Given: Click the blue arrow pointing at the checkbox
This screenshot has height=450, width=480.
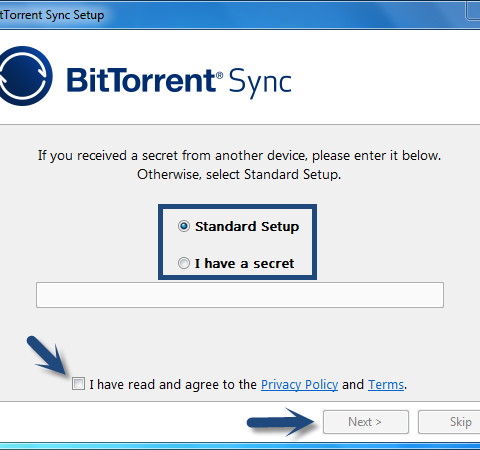Looking at the screenshot, I should 47,355.
